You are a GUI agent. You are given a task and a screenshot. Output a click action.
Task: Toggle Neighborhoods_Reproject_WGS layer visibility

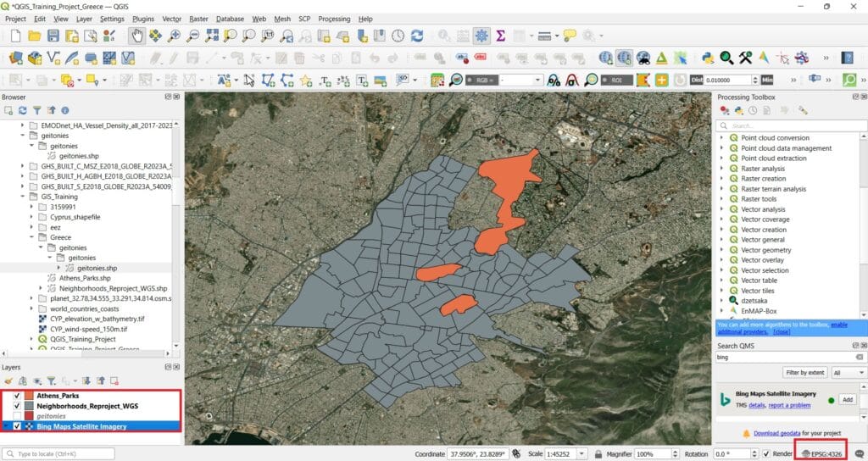(17, 406)
